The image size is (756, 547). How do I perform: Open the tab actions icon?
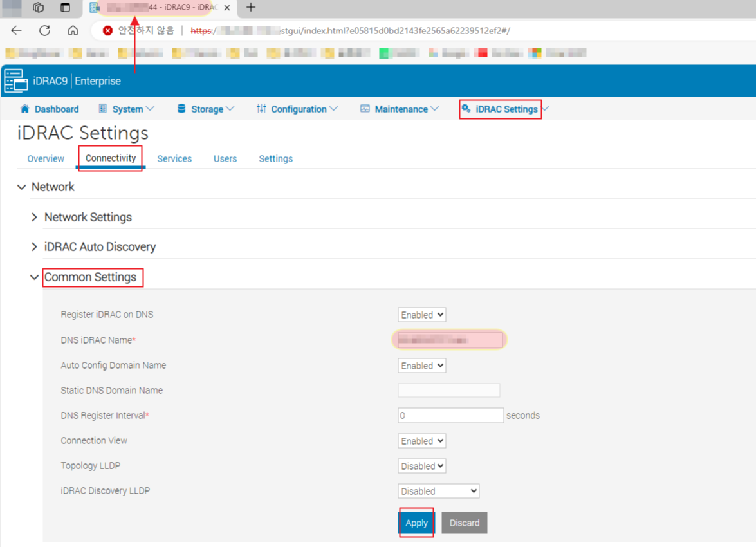[x=38, y=7]
